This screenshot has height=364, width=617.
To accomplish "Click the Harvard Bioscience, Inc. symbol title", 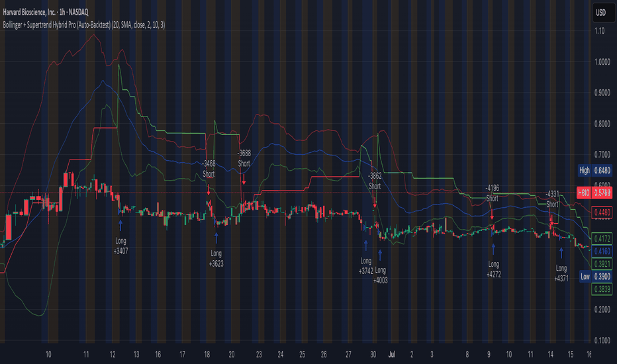I will coord(45,12).
